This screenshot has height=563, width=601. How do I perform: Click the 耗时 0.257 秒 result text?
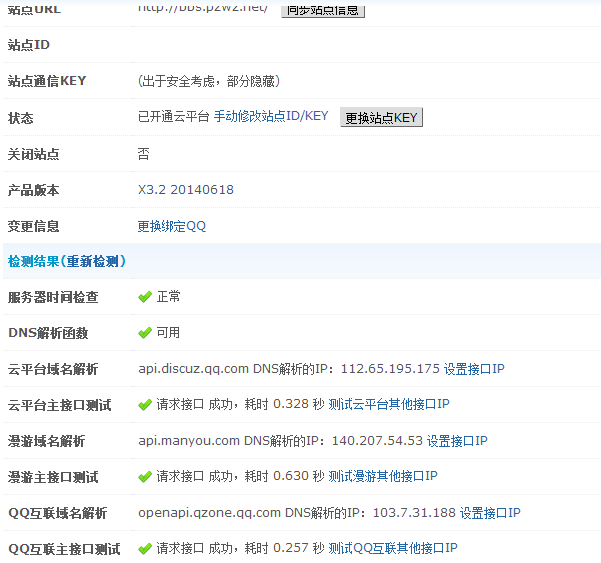pyautogui.click(x=284, y=548)
